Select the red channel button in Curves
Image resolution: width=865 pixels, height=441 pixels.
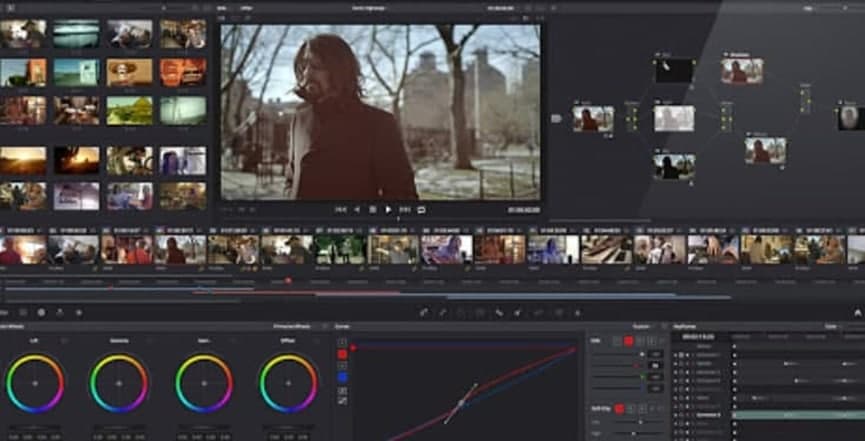342,354
